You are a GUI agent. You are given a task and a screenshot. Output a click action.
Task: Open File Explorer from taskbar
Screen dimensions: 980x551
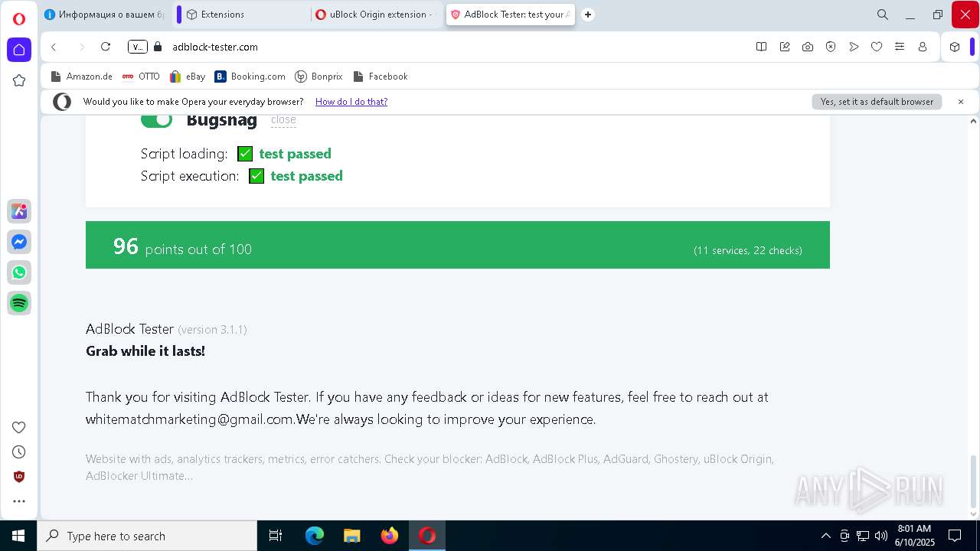click(351, 536)
